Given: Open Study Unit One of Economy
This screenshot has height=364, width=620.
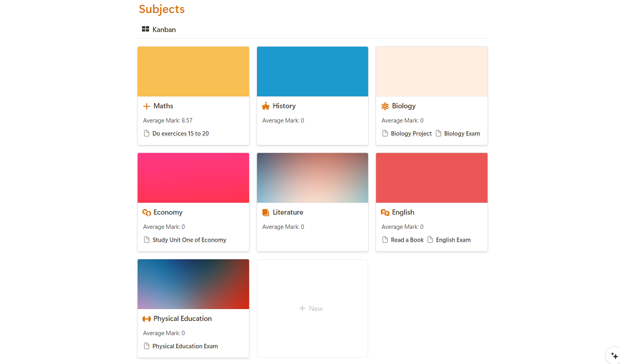Looking at the screenshot, I should [189, 240].
